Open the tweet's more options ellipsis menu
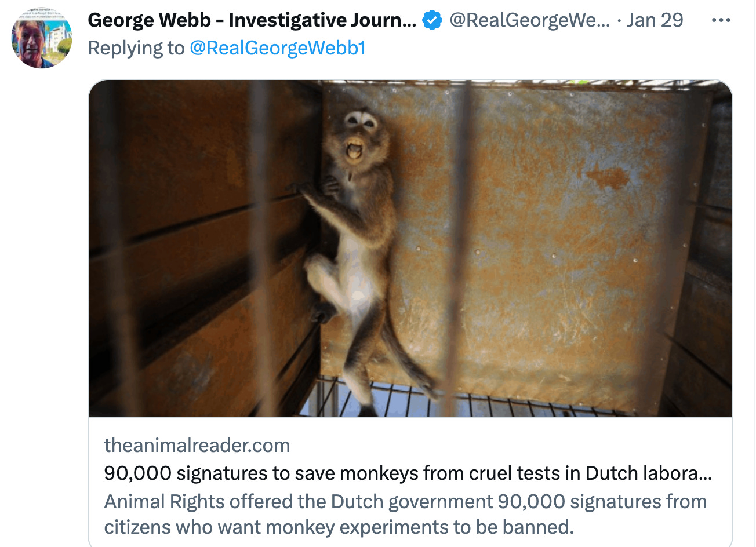The width and height of the screenshot is (756, 547). point(721,20)
